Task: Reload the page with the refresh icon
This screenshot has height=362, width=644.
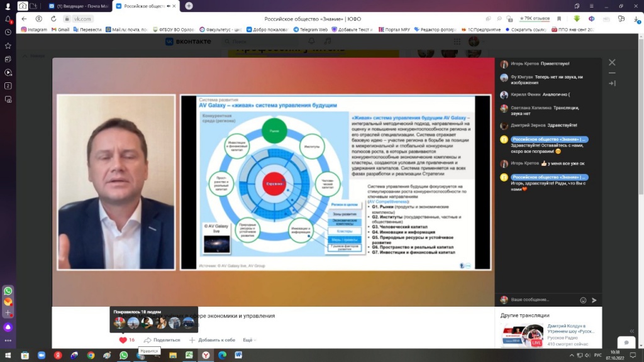Action: click(x=53, y=19)
